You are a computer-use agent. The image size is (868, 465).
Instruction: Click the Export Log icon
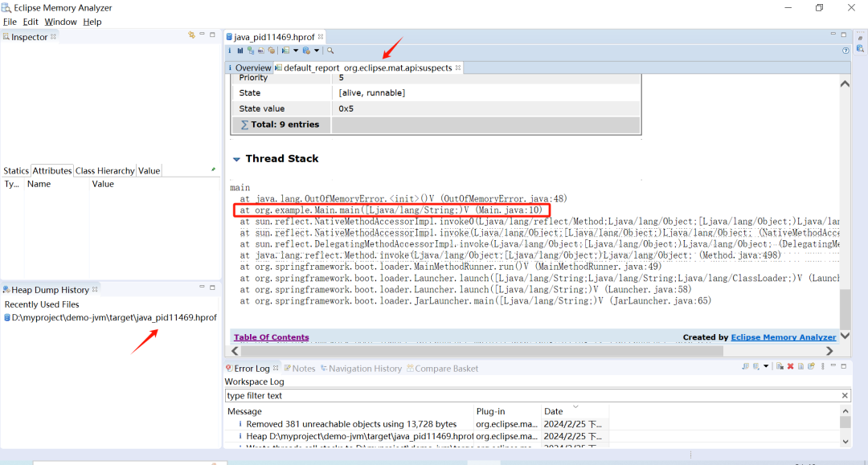tap(746, 366)
